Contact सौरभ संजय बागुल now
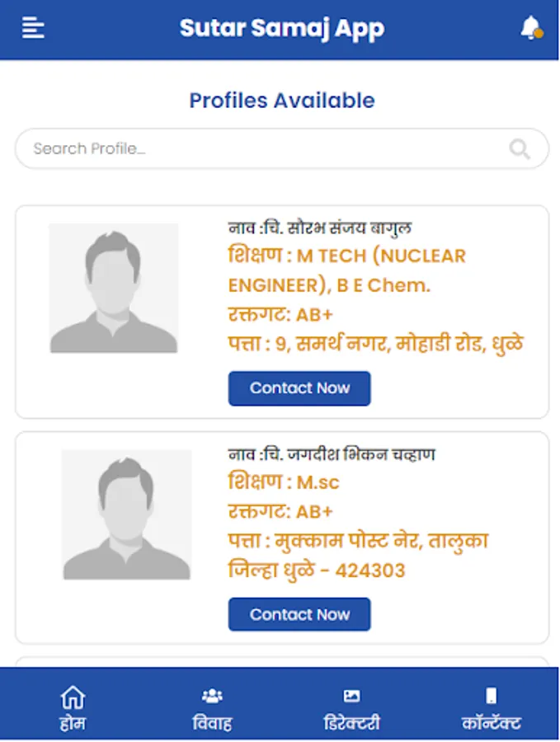 299,388
